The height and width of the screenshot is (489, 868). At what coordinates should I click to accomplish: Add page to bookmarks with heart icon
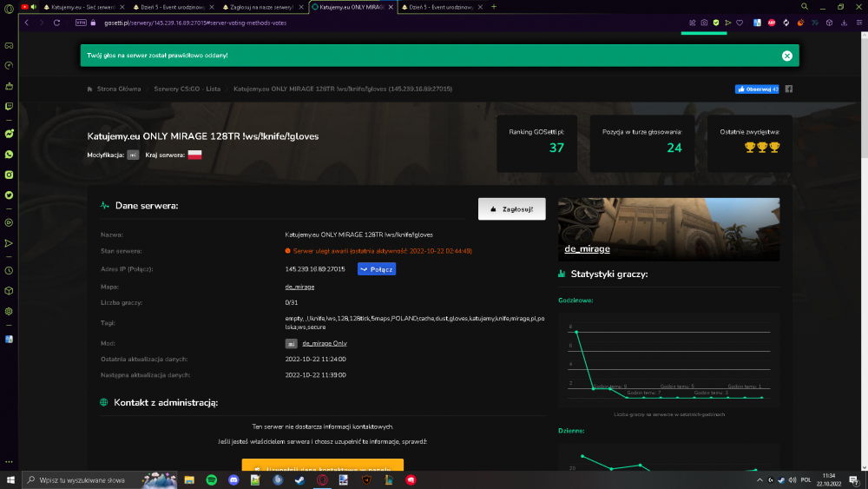coord(740,23)
